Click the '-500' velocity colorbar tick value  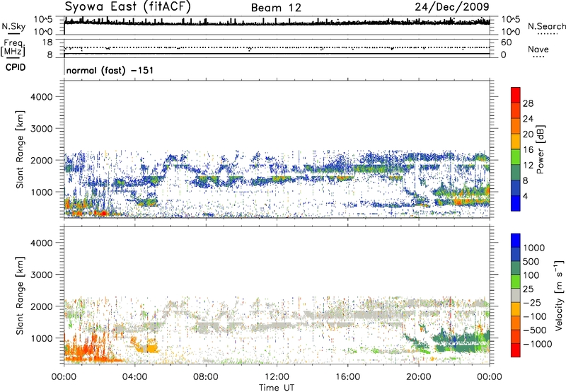(x=534, y=330)
